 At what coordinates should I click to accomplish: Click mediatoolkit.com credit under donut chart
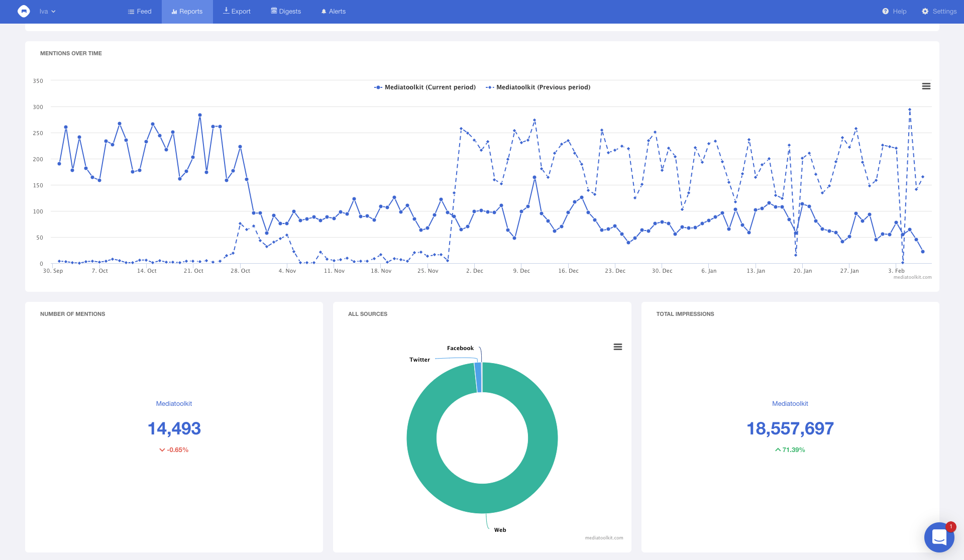pyautogui.click(x=604, y=538)
